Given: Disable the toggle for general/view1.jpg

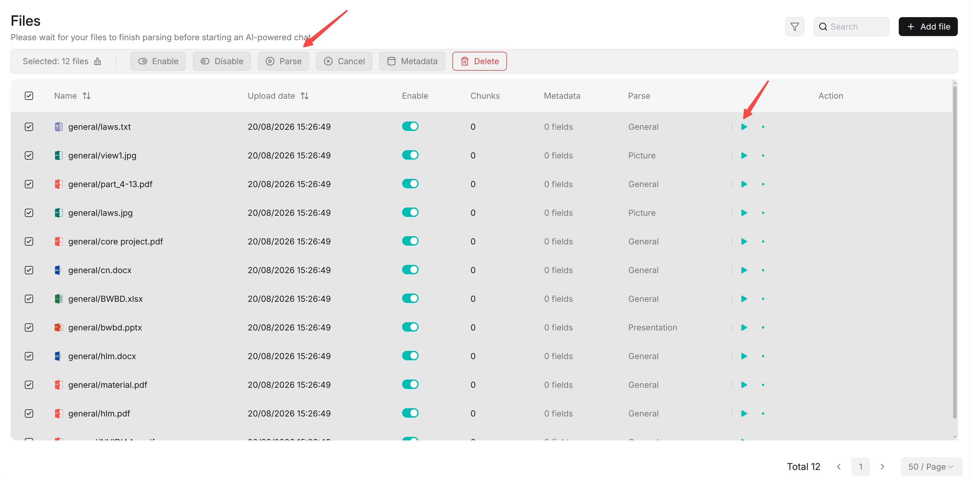Looking at the screenshot, I should click(410, 155).
